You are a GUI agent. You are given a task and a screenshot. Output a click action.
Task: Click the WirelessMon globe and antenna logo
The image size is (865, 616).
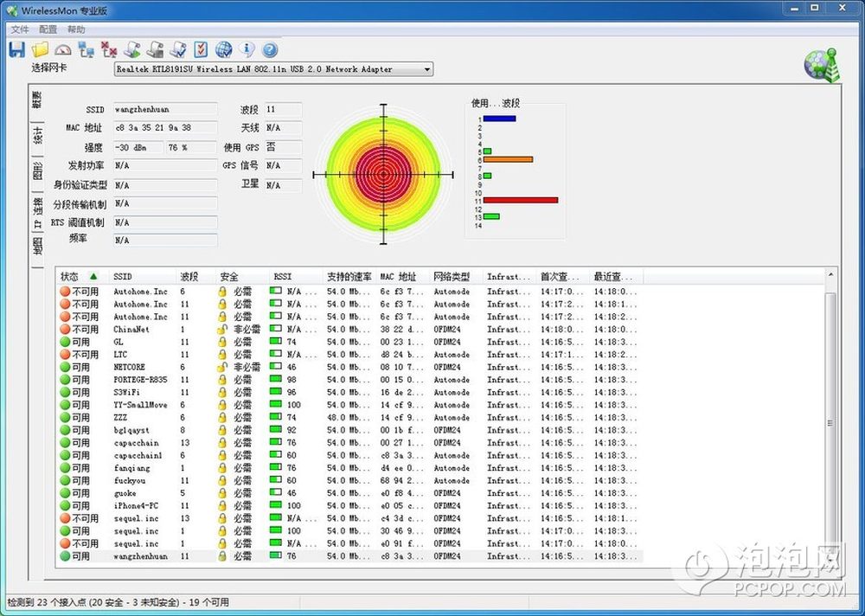click(822, 66)
